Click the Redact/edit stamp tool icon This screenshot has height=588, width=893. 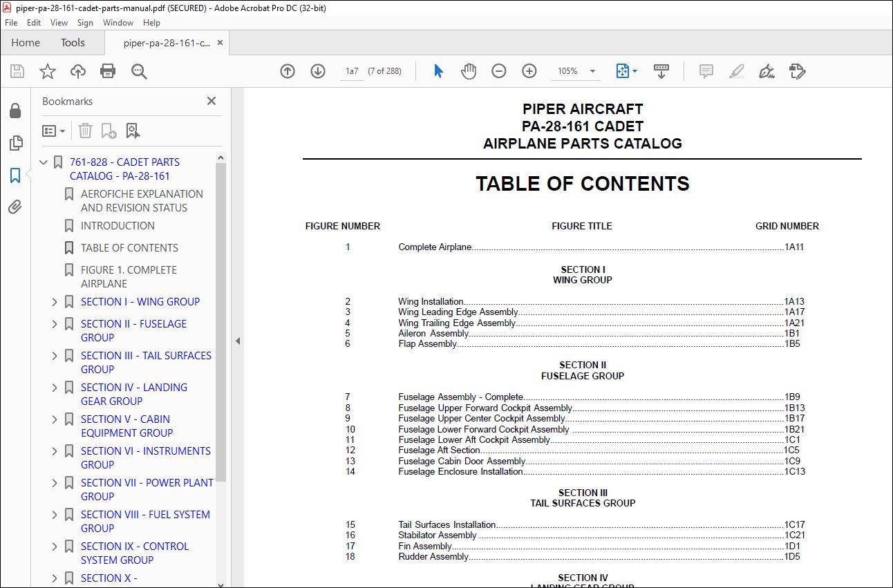click(x=798, y=71)
